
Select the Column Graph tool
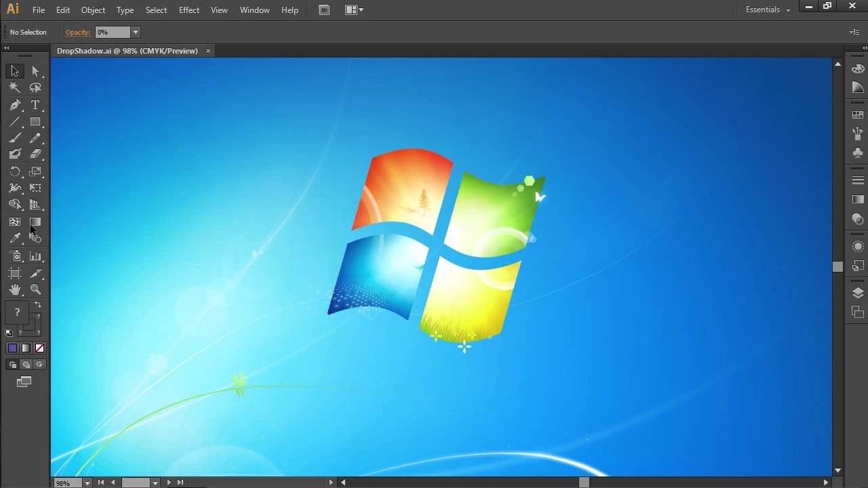click(x=35, y=256)
